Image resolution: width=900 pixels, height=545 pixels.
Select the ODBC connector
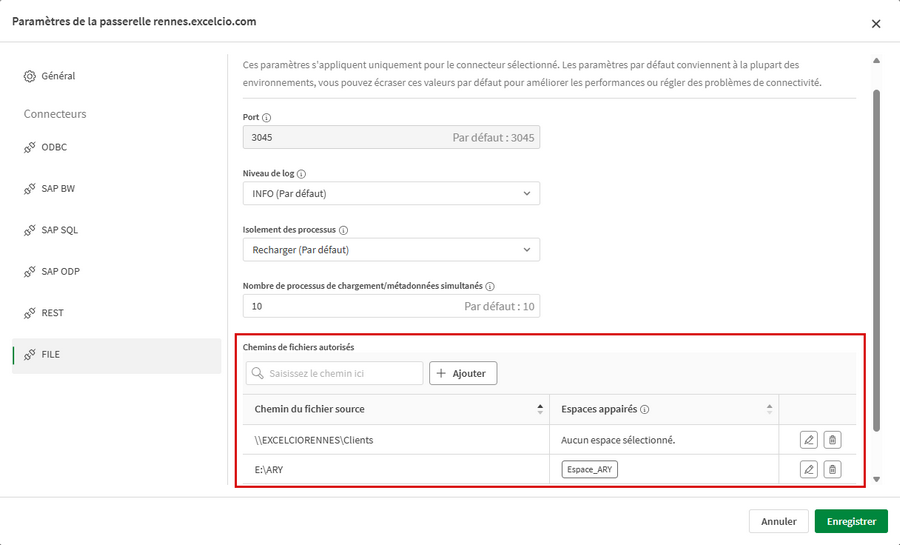117,147
